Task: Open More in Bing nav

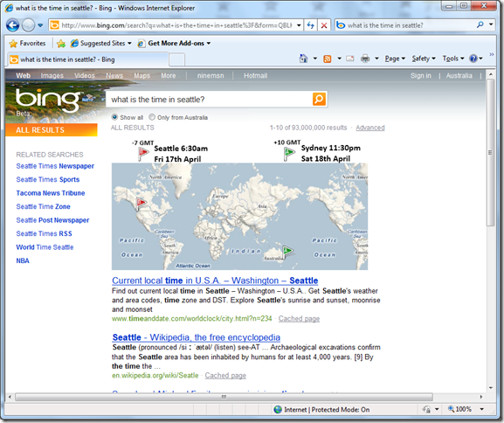Action: (169, 75)
